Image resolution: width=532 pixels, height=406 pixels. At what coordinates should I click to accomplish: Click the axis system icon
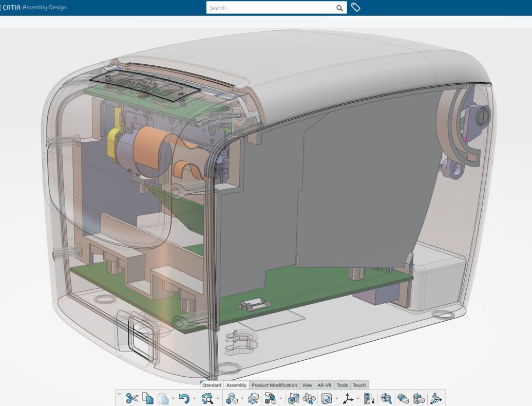pyautogui.click(x=348, y=398)
